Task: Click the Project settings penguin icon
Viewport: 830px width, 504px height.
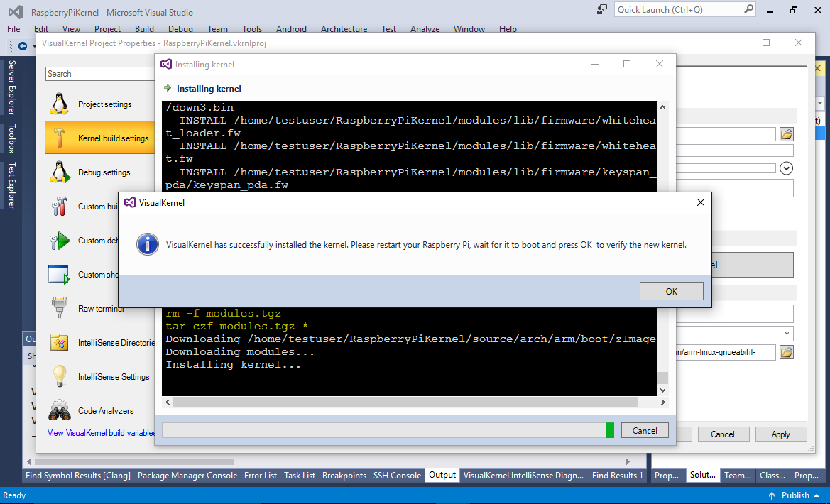Action: click(x=60, y=104)
